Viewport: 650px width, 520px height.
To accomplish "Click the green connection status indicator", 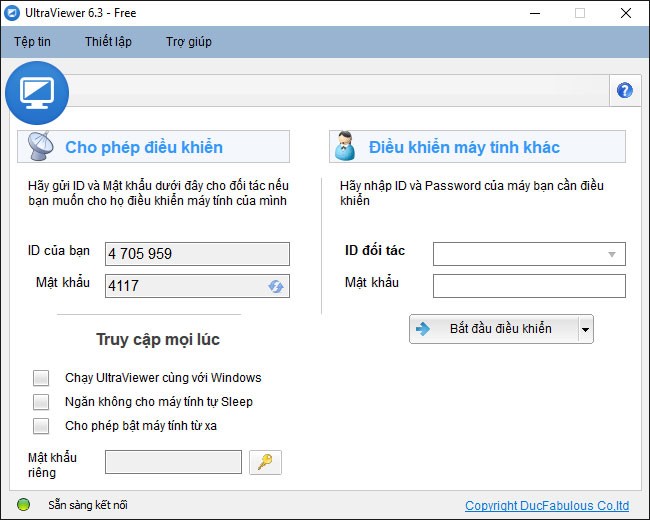I will click(24, 505).
